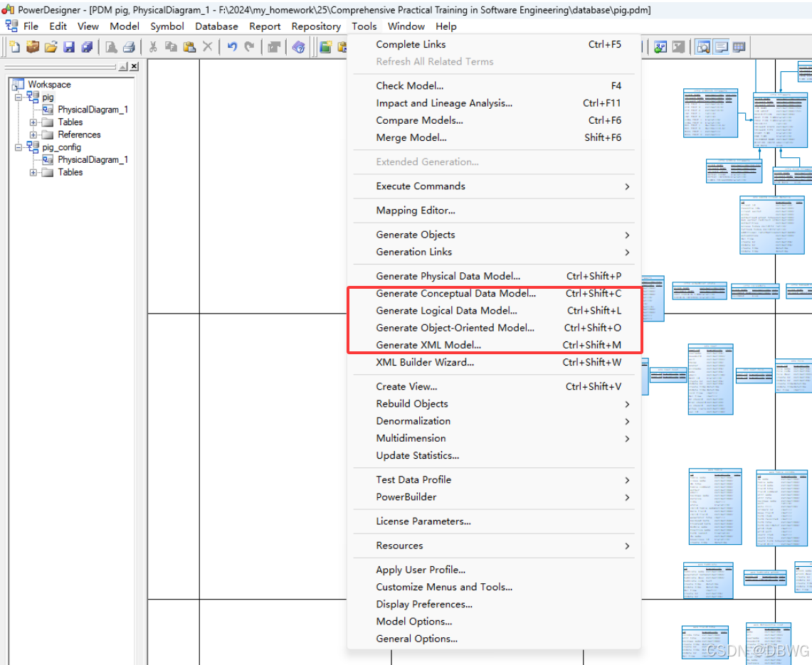The height and width of the screenshot is (665, 812).
Task: Click the Open file folder icon
Action: pos(51,47)
